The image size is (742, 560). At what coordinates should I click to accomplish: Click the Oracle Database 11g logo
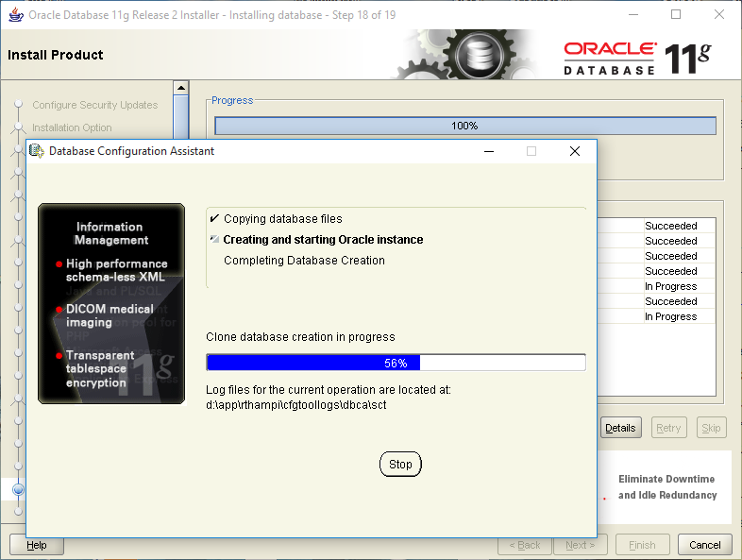coord(637,59)
